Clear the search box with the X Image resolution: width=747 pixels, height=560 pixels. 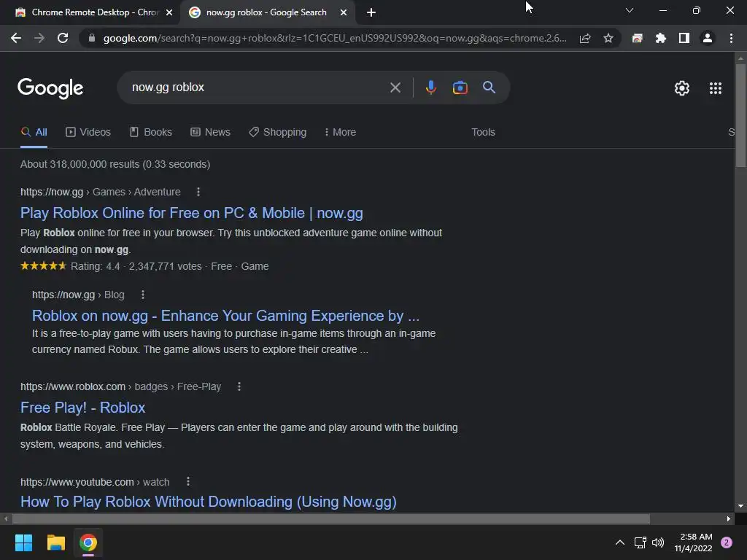395,87
